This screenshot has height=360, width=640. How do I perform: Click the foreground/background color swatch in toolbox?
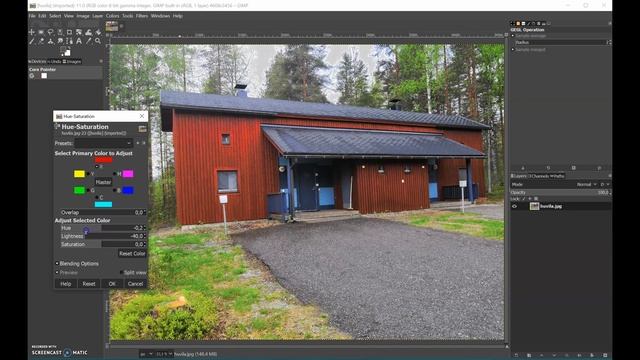click(x=65, y=52)
